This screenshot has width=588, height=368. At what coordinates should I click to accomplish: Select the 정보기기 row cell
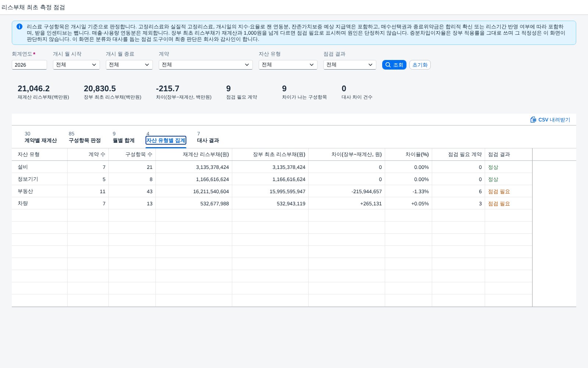tap(40, 179)
